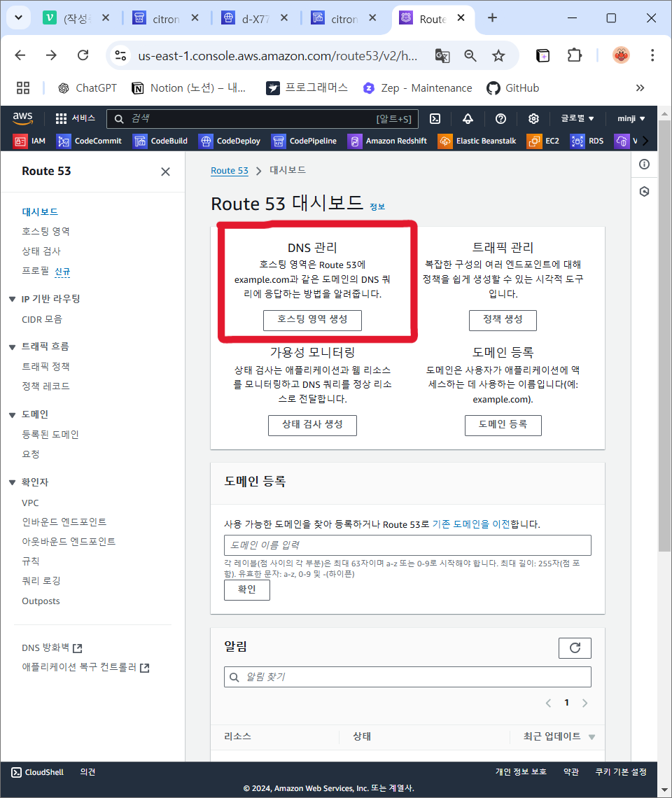The height and width of the screenshot is (798, 672).
Task: Select 호스팅 영역 in sidebar
Action: pyautogui.click(x=45, y=232)
